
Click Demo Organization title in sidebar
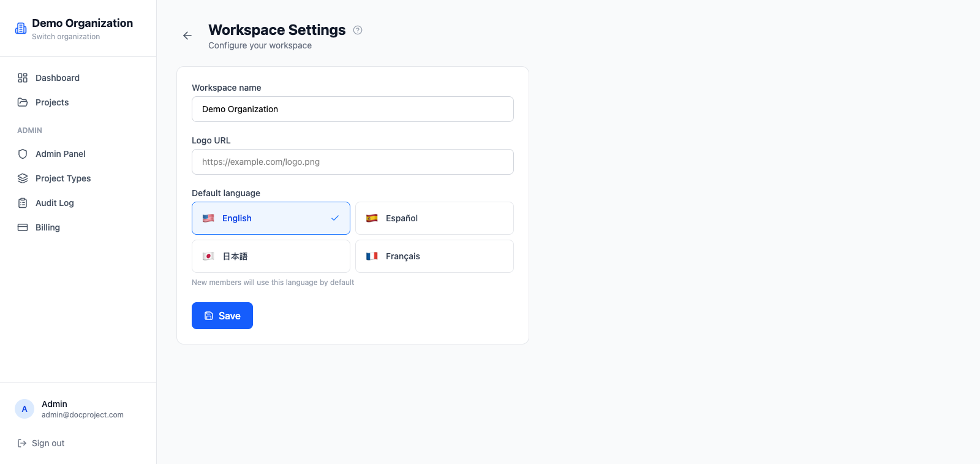click(x=82, y=23)
